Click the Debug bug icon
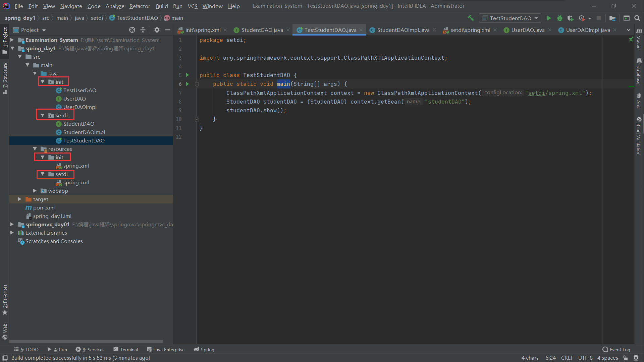The image size is (644, 362). (x=559, y=18)
